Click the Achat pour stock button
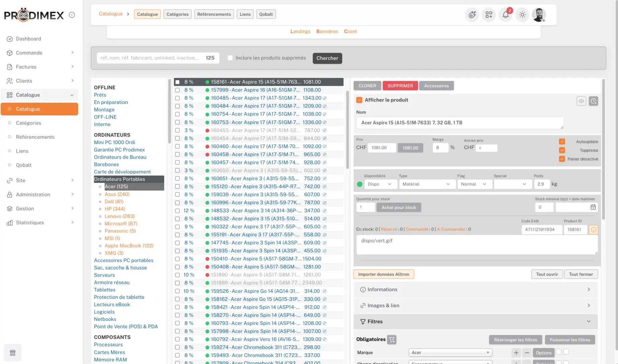This screenshot has width=618, height=364. (399, 208)
